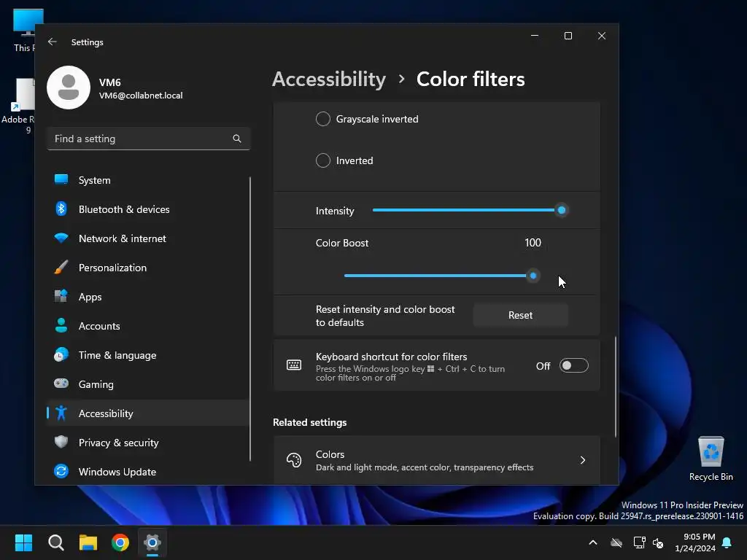
Task: Click the search magnifier in Find a setting
Action: (237, 139)
